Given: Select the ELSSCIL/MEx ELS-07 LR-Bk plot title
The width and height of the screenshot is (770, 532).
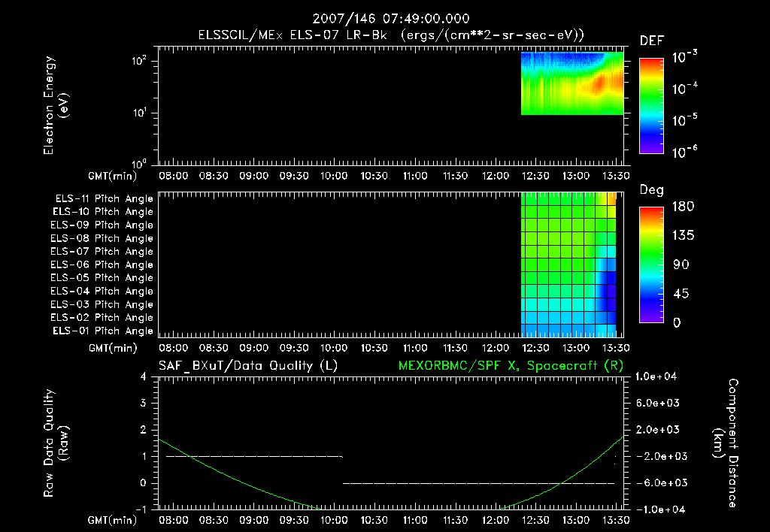Looking at the screenshot, I should (391, 35).
